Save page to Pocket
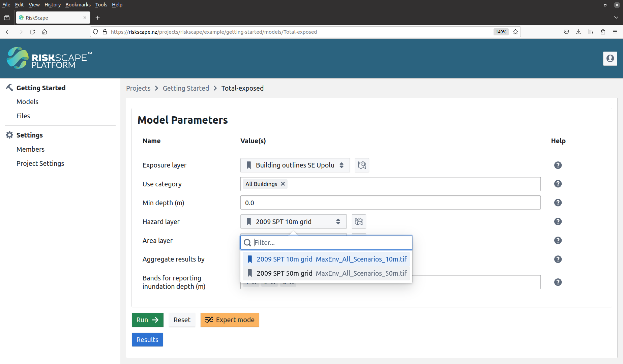This screenshot has width=623, height=364. (566, 32)
